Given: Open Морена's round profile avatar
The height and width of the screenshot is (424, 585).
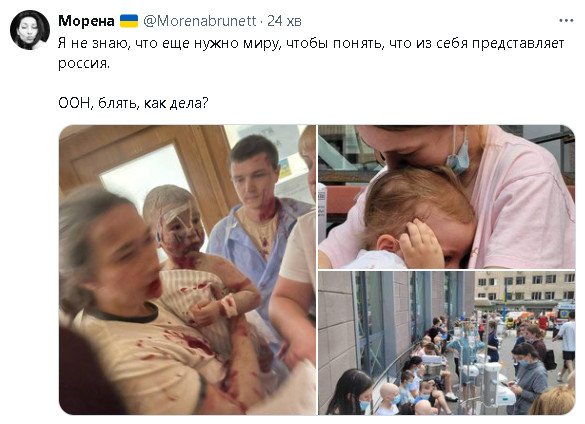Looking at the screenshot, I should point(30,30).
